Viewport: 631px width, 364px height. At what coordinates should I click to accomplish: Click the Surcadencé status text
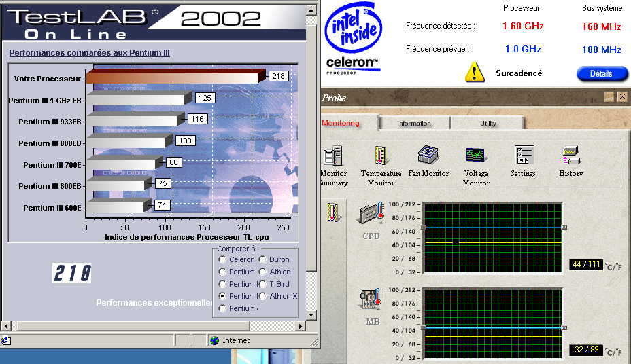[519, 73]
